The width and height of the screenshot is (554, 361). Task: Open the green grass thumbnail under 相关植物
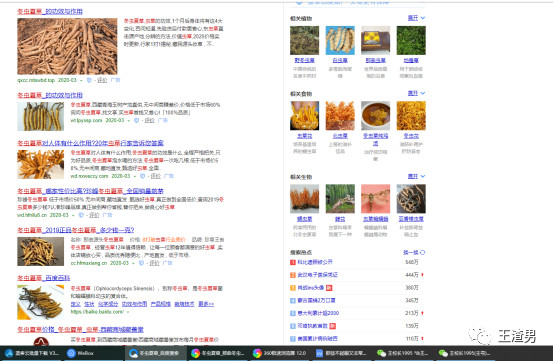tap(411, 40)
